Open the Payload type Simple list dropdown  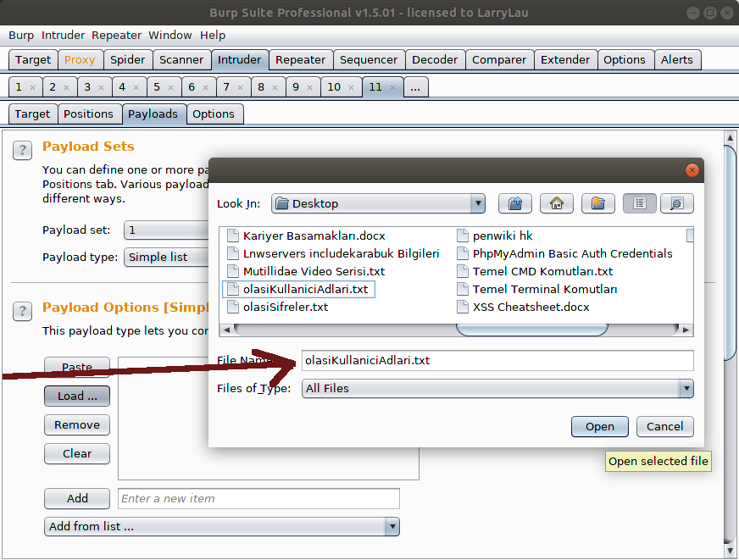click(166, 258)
